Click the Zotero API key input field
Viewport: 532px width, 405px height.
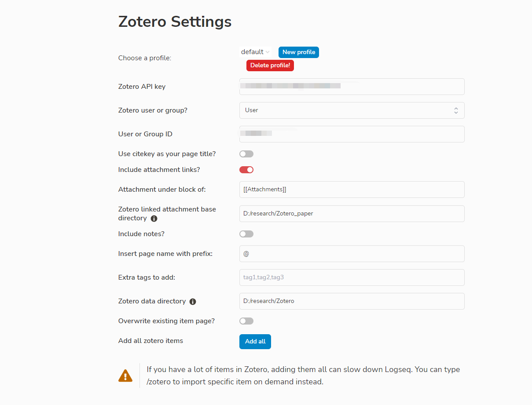click(351, 86)
